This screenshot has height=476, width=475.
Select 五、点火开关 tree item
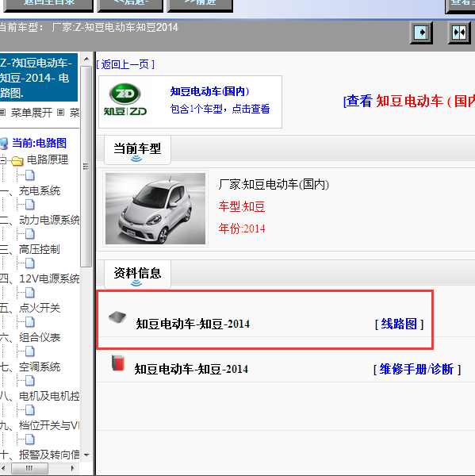(30, 308)
